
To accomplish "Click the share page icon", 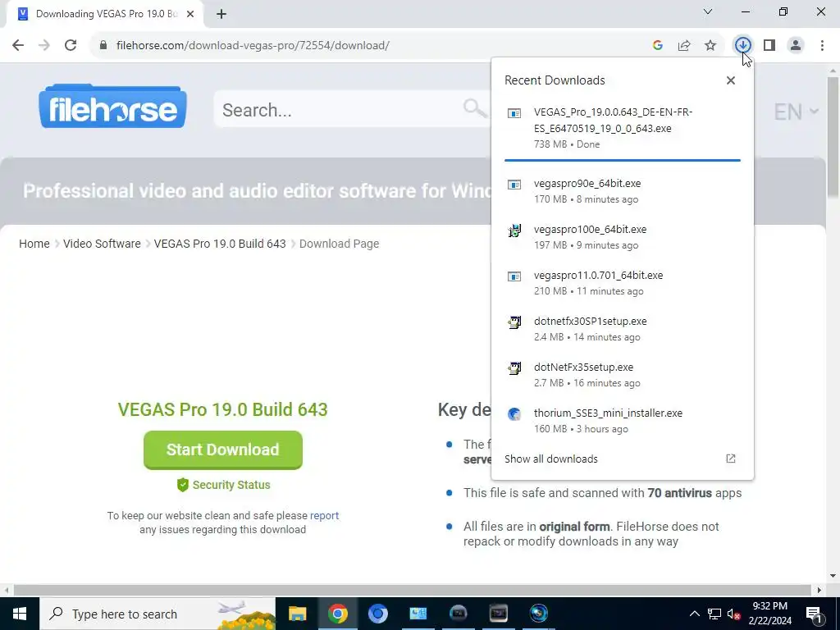I will 684,45.
